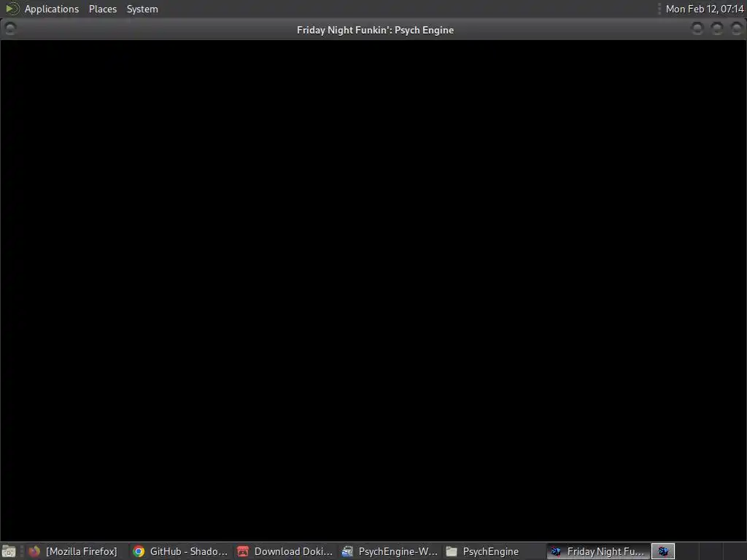Click the unlabeled icon button after Friday Night Fu...
Image resolution: width=747 pixels, height=560 pixels.
[662, 551]
